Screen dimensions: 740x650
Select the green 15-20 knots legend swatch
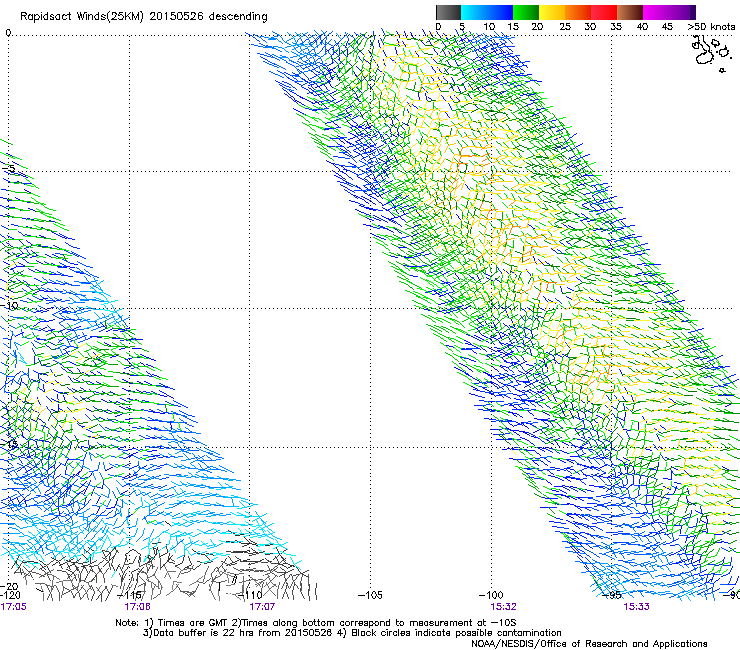(x=526, y=12)
